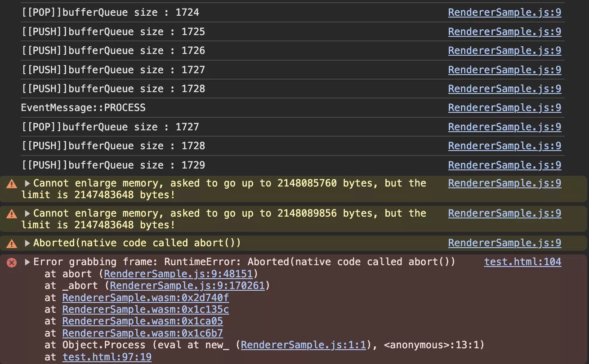Expand the first Cannot enlarge memory warning
Viewport: 589px width, 364px height.
tap(27, 183)
